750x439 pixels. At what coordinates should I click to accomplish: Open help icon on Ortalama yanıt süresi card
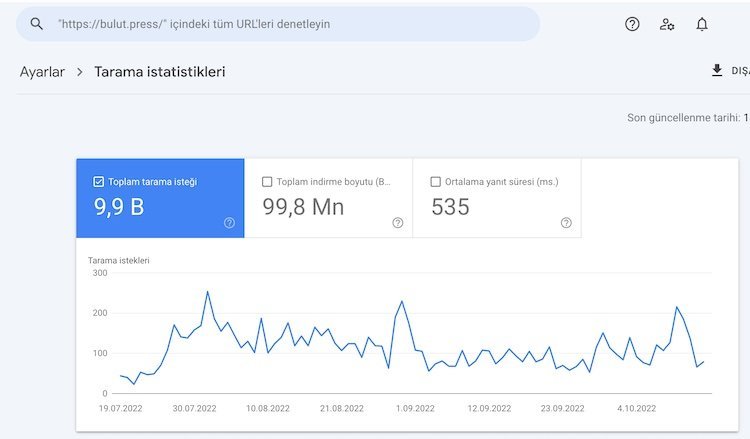pos(566,223)
